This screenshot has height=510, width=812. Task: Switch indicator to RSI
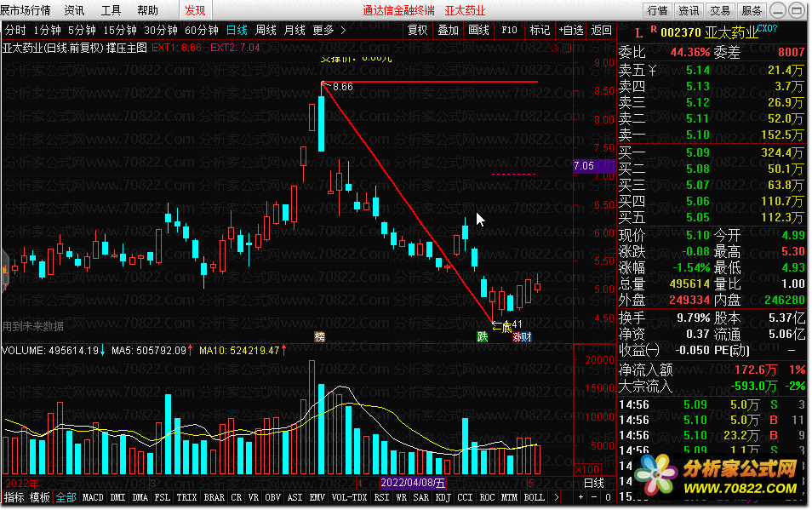(x=381, y=497)
